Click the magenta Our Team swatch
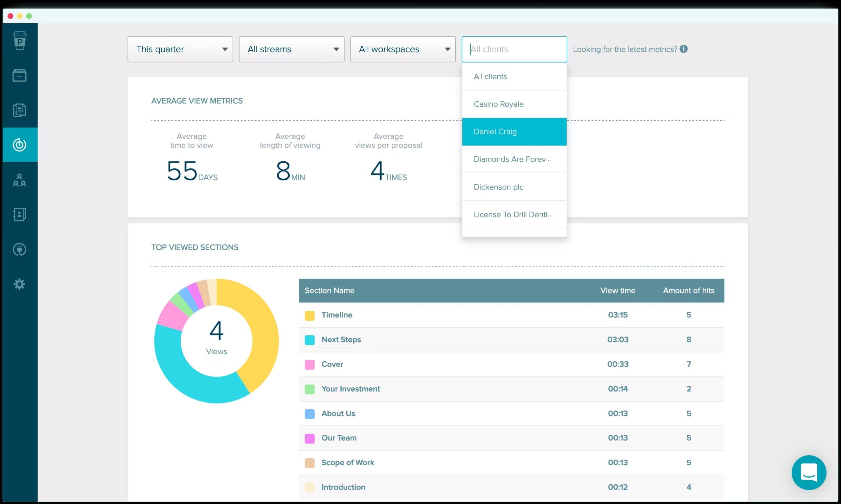Screen dimensions: 841x504 (310, 438)
